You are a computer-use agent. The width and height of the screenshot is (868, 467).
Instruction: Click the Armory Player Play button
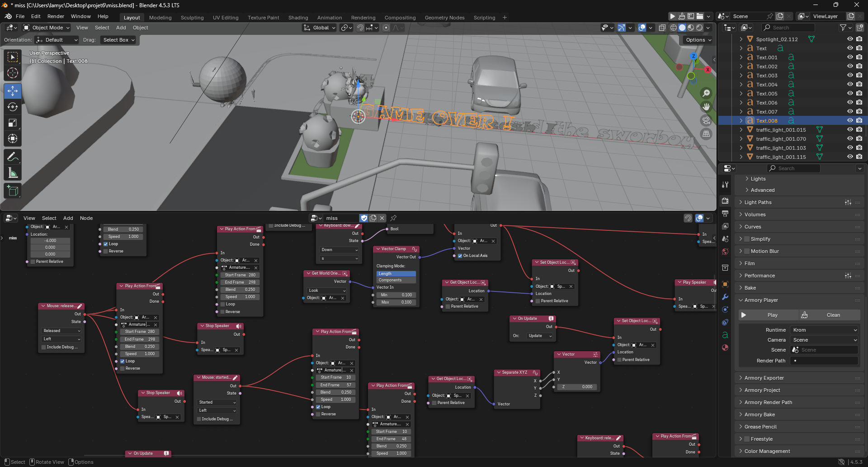click(x=769, y=315)
